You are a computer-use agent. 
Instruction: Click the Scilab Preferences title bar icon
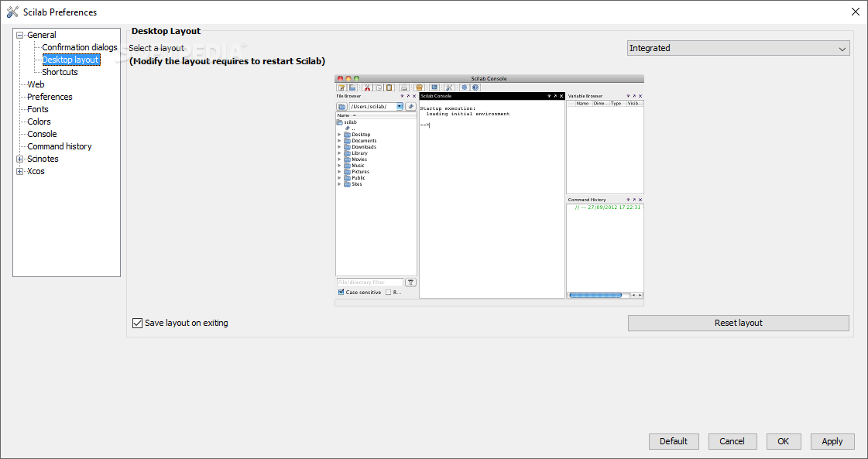(x=12, y=12)
